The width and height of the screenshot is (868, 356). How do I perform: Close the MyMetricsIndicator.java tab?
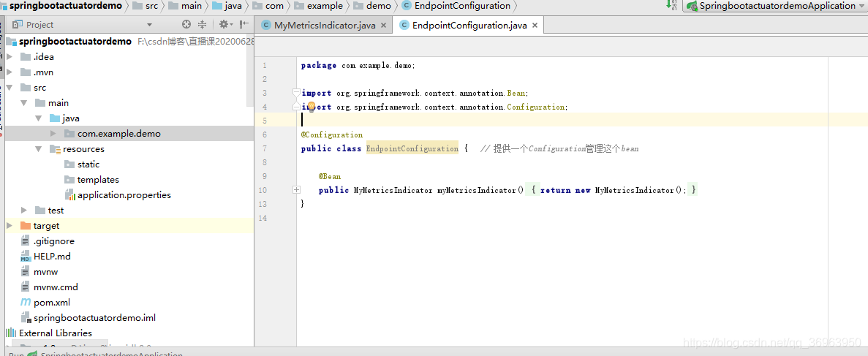(x=384, y=26)
